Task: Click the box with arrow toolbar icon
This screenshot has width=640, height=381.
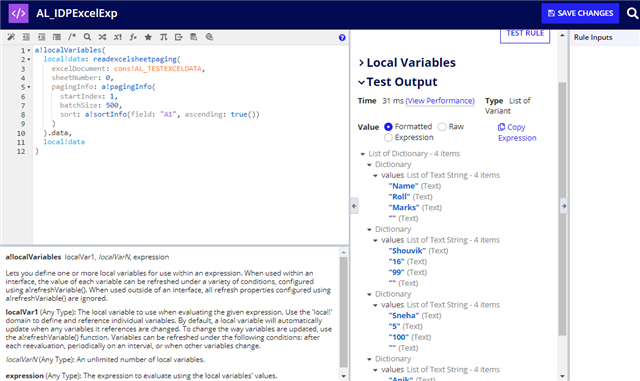Action: pos(178,37)
